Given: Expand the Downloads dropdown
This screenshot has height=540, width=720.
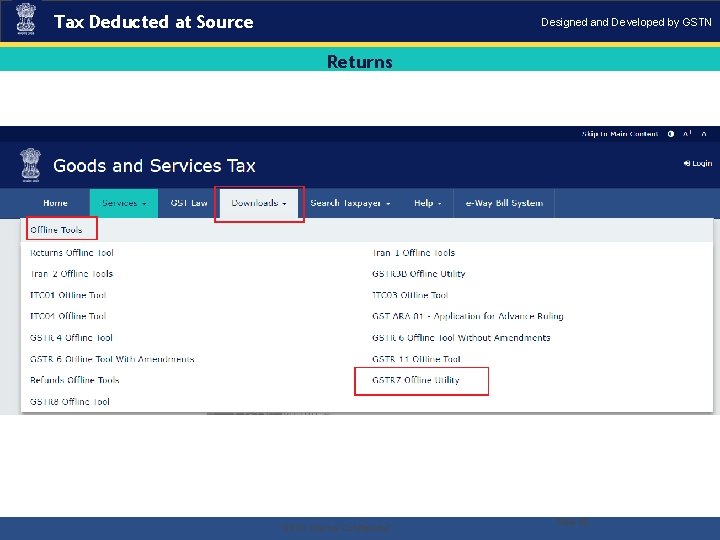Looking at the screenshot, I should coord(259,203).
